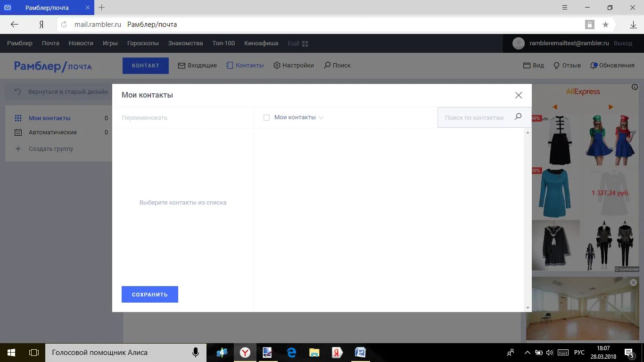The image size is (644, 362).
Task: Open Microsoft Word on the taskbar
Action: tap(360, 353)
